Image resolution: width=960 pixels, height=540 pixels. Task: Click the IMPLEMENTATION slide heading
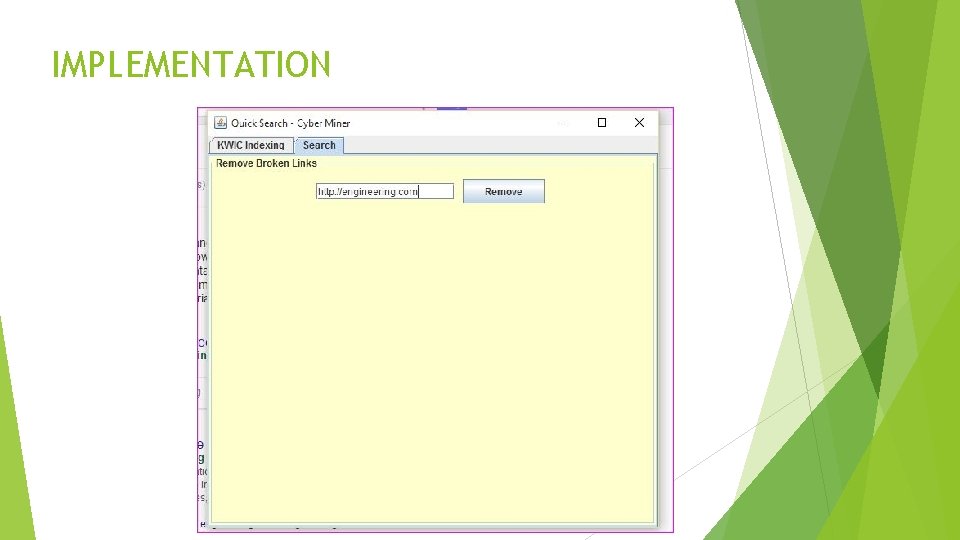(191, 64)
